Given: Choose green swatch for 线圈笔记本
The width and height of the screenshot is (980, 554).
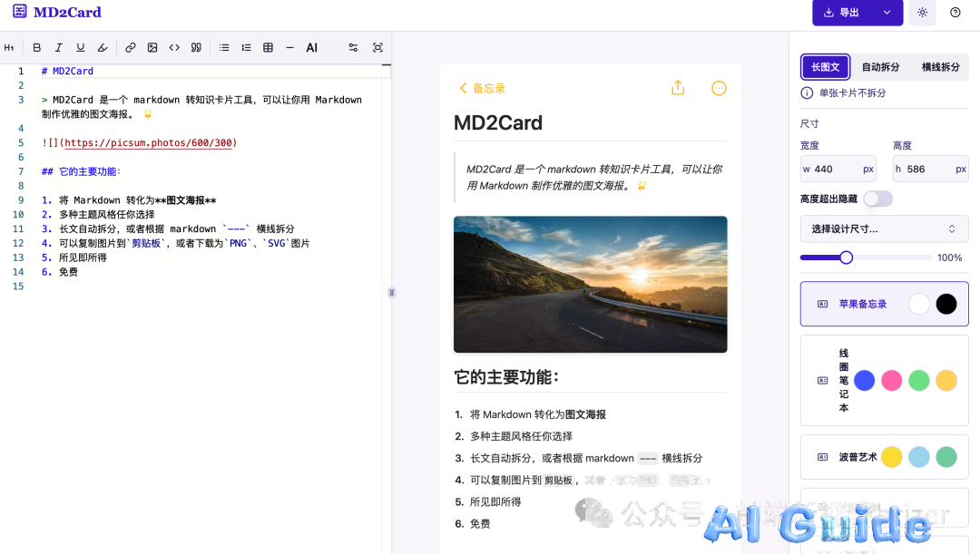Looking at the screenshot, I should tap(918, 381).
